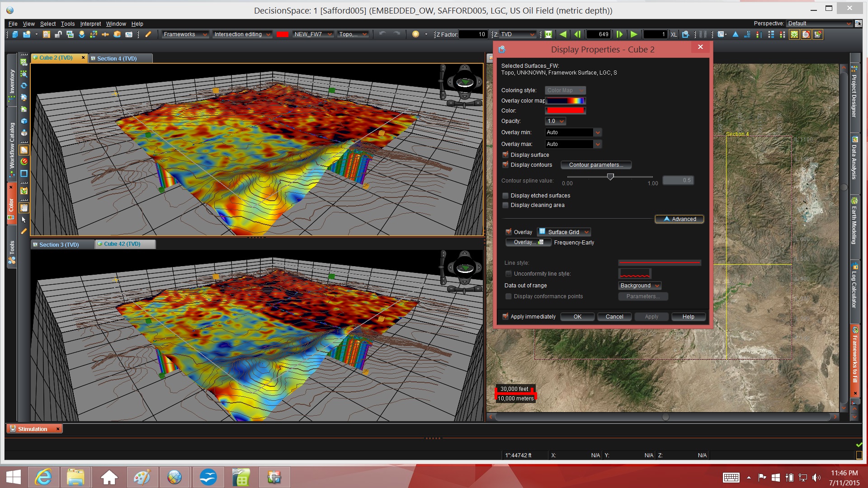Screen dimensions: 868x488
Task: Click the closed padlock lock icon
Action: 47,34
